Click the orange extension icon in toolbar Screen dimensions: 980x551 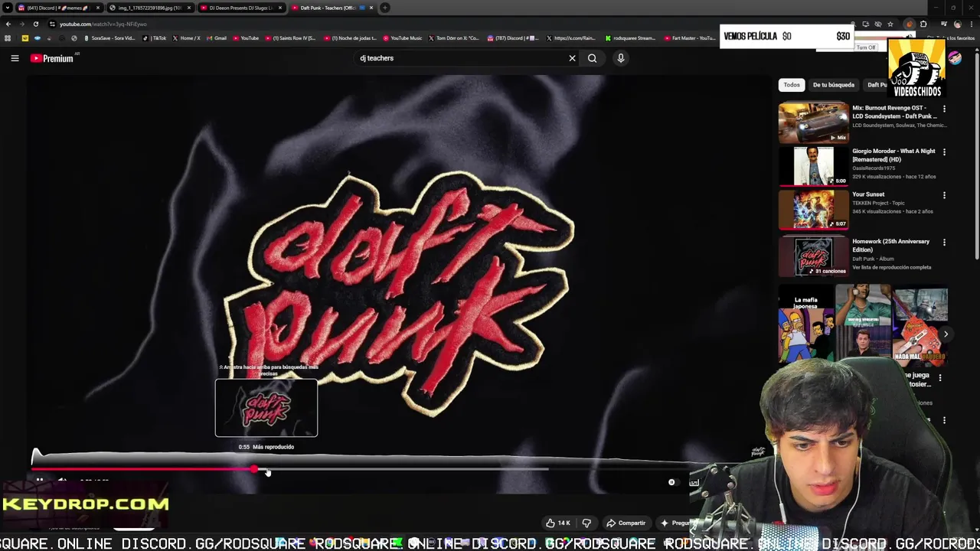point(909,24)
